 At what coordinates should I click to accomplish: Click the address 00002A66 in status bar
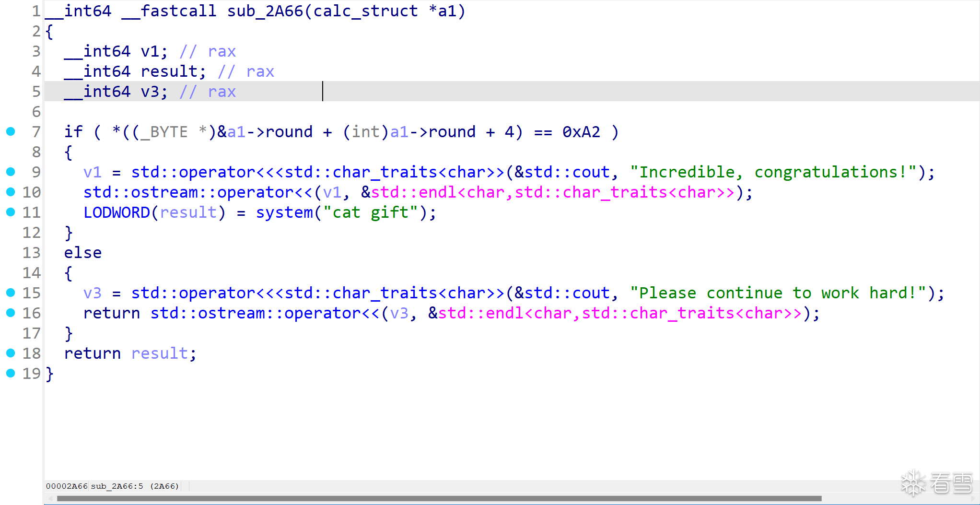(x=67, y=486)
